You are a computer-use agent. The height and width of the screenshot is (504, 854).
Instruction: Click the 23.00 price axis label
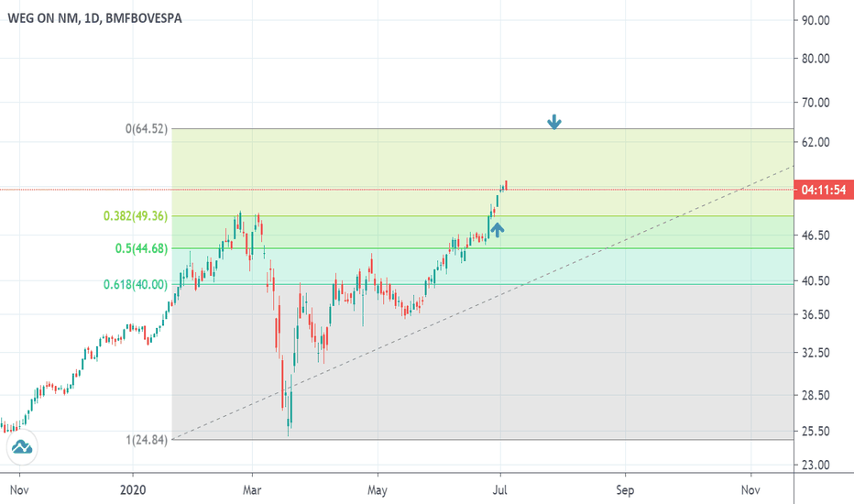pyautogui.click(x=816, y=465)
